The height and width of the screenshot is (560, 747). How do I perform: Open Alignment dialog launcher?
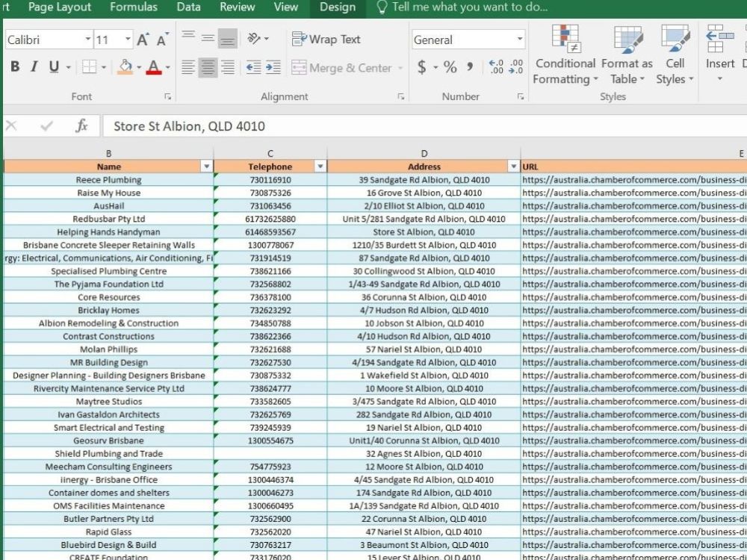click(400, 96)
